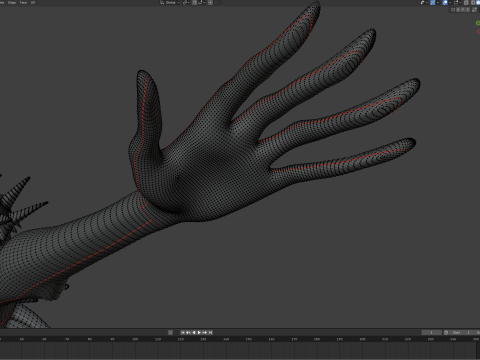
Task: Select wireframe viewport shading
Action: 473,3
